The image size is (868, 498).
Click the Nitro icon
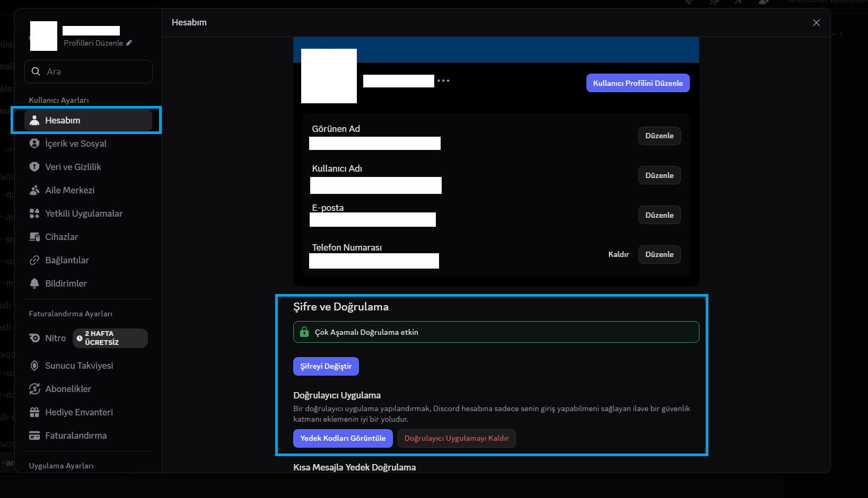tap(34, 338)
